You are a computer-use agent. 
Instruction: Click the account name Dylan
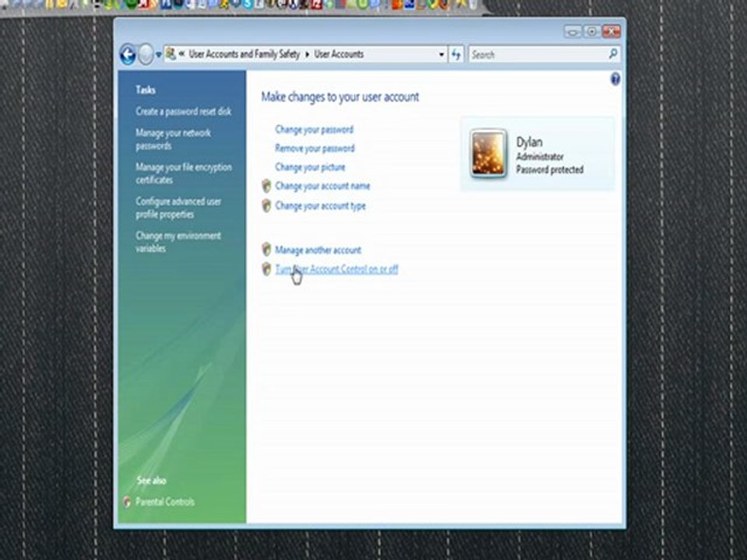529,142
